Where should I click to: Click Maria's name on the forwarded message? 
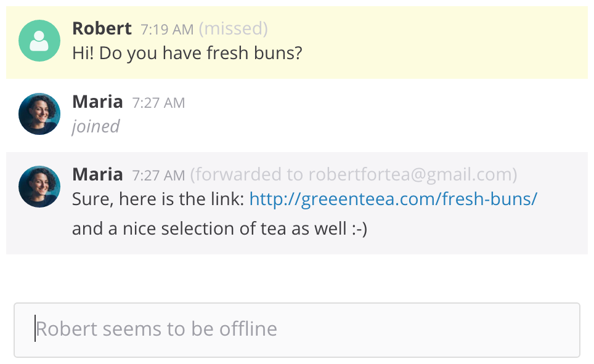tap(97, 174)
